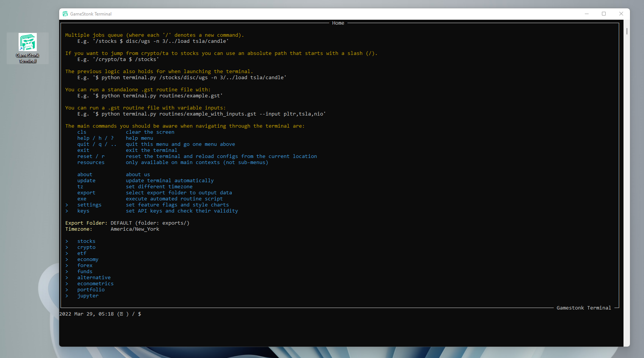Image resolution: width=644 pixels, height=358 pixels.
Task: Click the 'tz' command text
Action: point(80,187)
